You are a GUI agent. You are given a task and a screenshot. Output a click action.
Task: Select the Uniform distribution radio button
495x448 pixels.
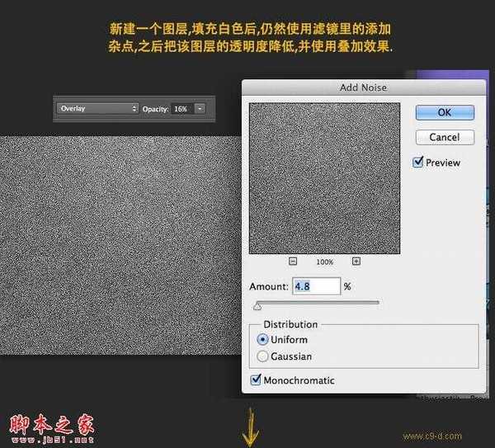click(x=263, y=340)
